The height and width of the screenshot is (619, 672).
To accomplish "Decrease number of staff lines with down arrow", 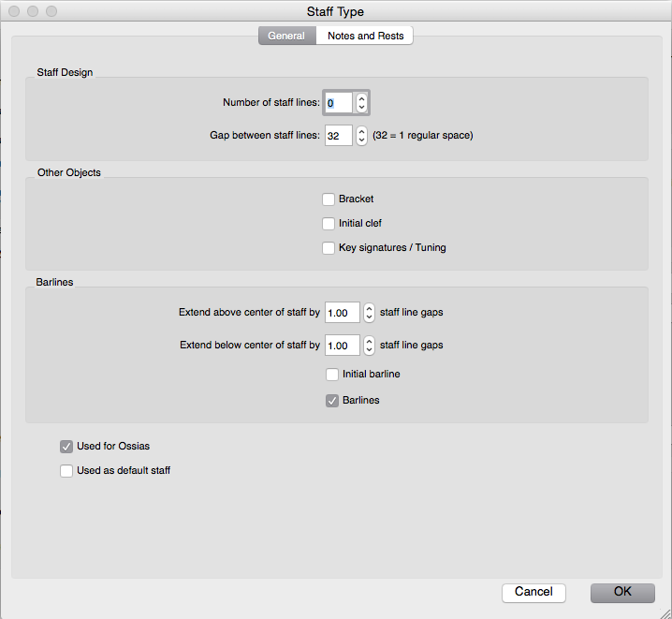I will 362,109.
